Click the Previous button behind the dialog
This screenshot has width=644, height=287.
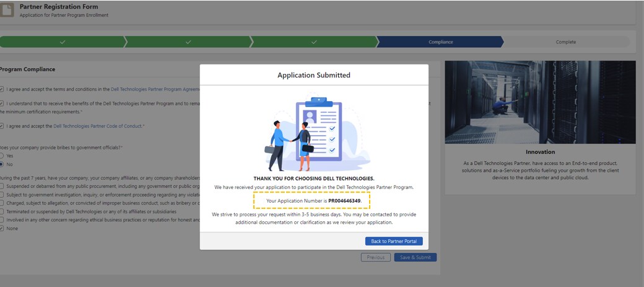coord(375,257)
